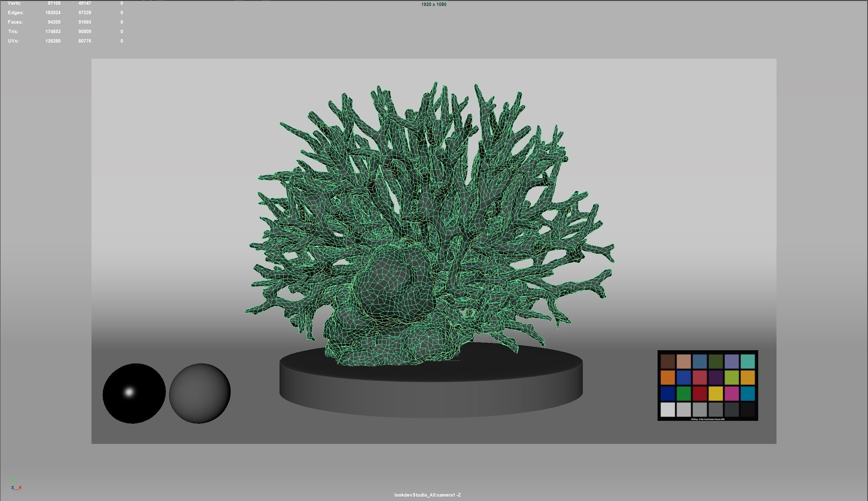
Task: Click the 45147 vertex count value
Action: point(85,3)
